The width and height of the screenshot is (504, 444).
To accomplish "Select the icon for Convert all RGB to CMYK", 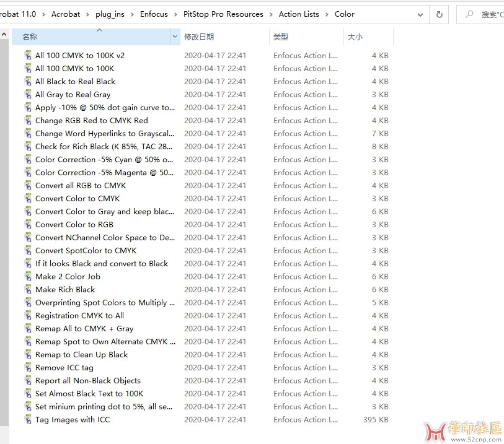I will click(x=29, y=185).
